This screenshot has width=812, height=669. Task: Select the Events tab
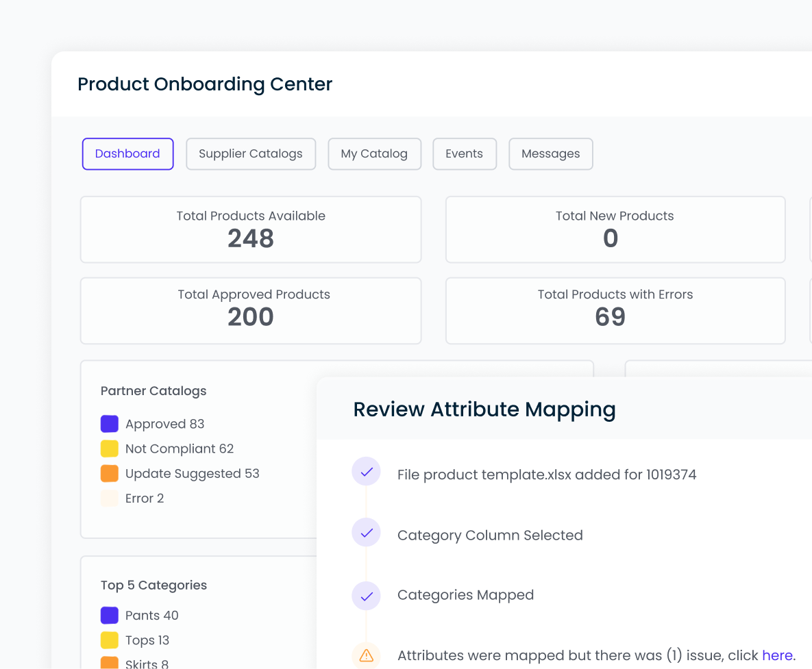464,154
